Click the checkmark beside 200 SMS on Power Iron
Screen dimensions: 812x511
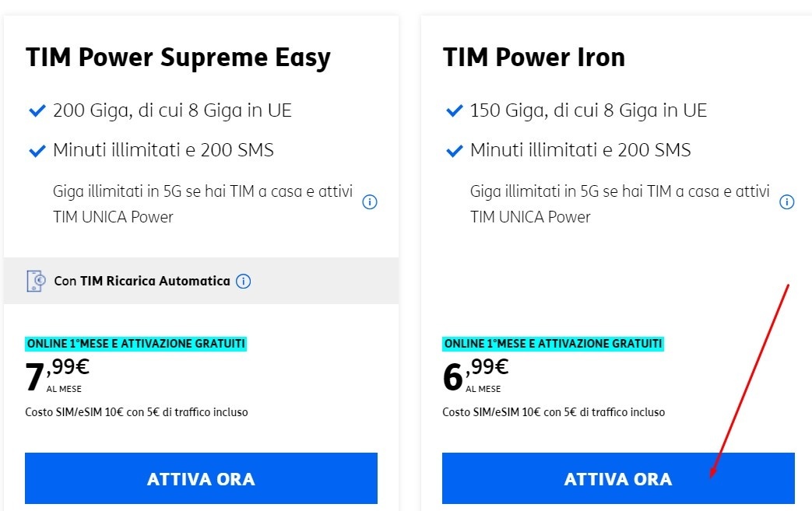[453, 149]
